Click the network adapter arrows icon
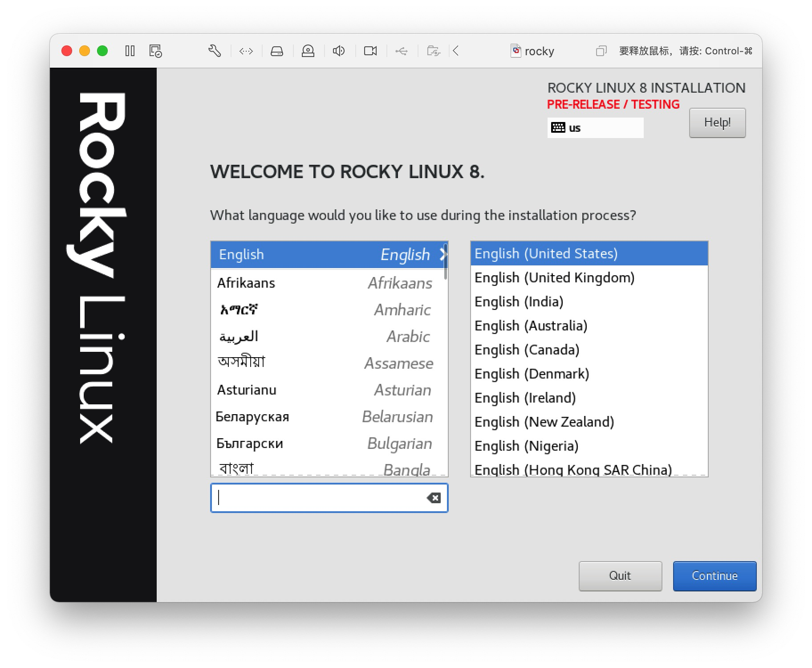 click(x=246, y=51)
